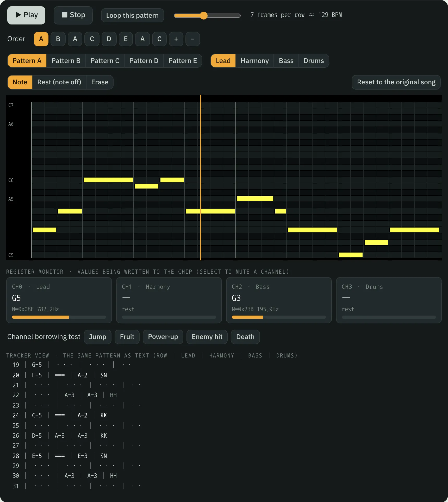
Task: Click the A5 note bar in piano roll
Action: coord(255,199)
